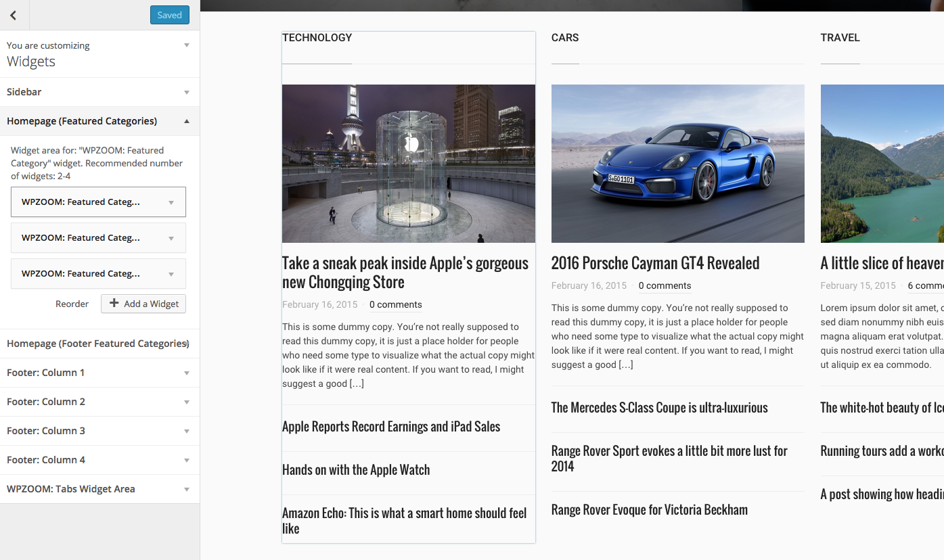Open Footer: Column 2 section
Image resolution: width=944 pixels, height=560 pixels.
[99, 402]
